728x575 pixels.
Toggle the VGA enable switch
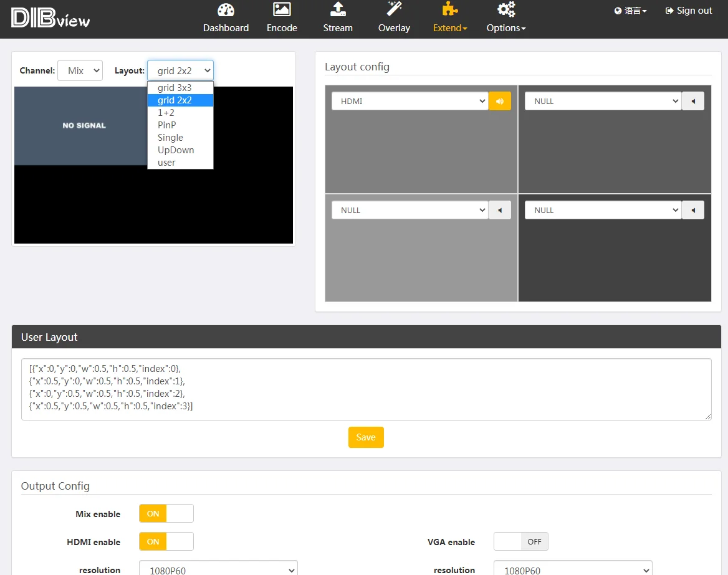[521, 541]
